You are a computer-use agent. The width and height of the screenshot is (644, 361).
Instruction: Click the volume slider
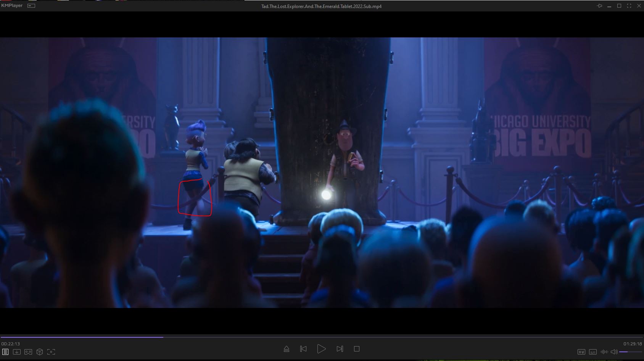(630, 352)
